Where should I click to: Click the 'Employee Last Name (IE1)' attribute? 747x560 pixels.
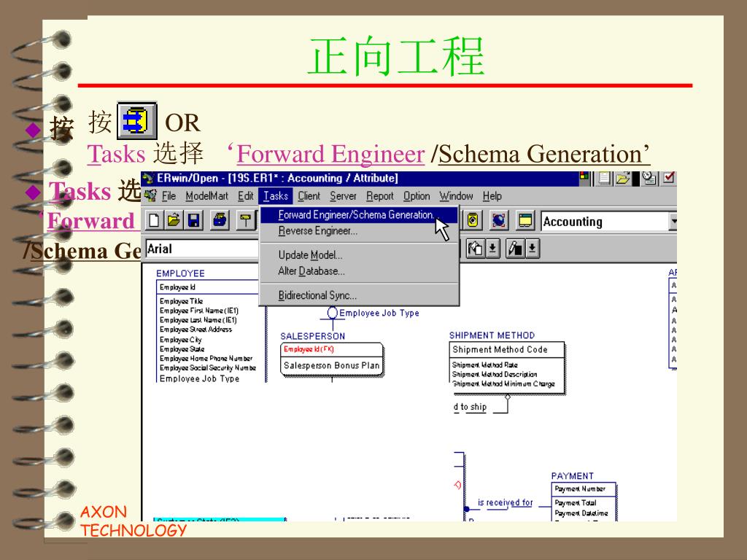198,321
